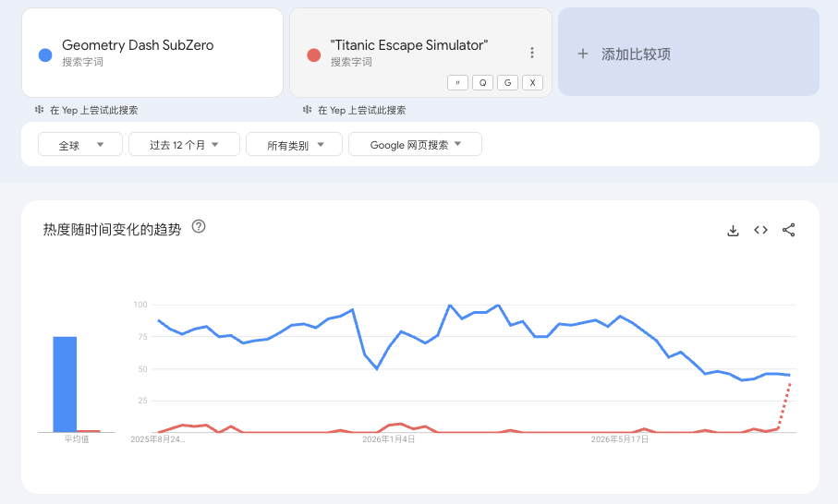Click the G button on Titanic card
Screen dimensions: 838x504
pos(508,83)
